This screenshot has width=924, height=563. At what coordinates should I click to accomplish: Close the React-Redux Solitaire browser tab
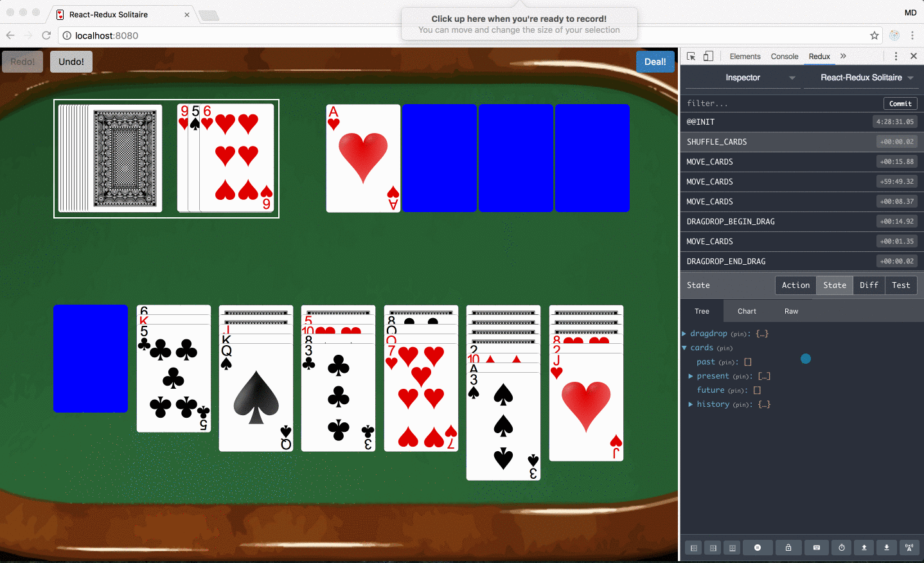[x=187, y=15]
